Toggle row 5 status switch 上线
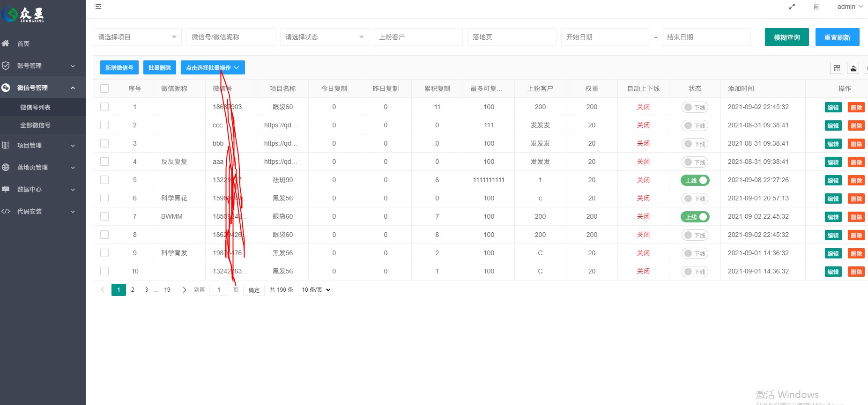This screenshot has height=405, width=868. click(x=695, y=180)
